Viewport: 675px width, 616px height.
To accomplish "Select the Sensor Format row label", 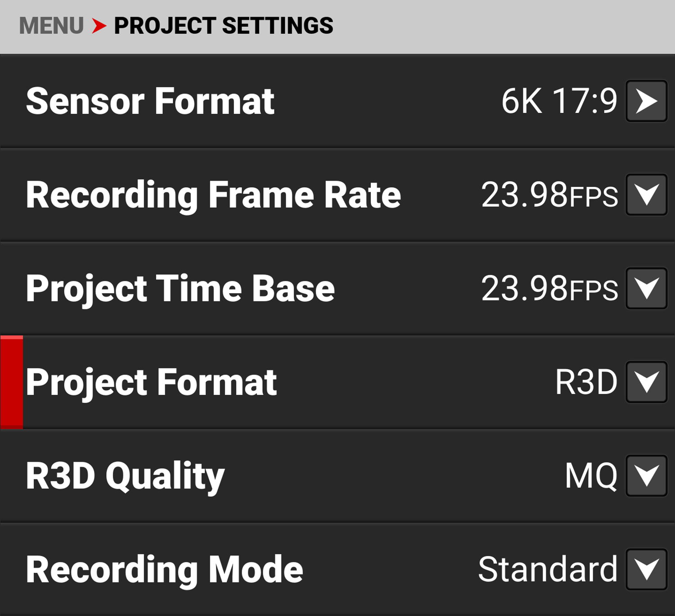I will [x=150, y=101].
